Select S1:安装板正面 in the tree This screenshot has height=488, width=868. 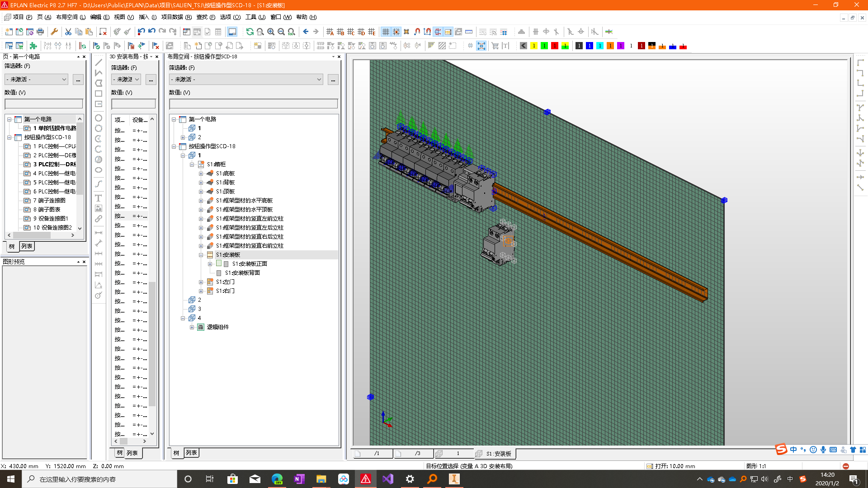click(250, 264)
